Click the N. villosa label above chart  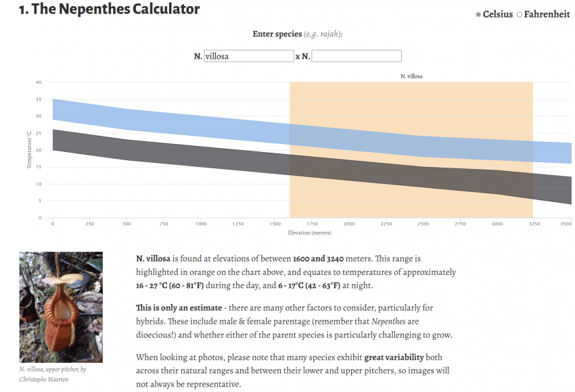coord(411,76)
